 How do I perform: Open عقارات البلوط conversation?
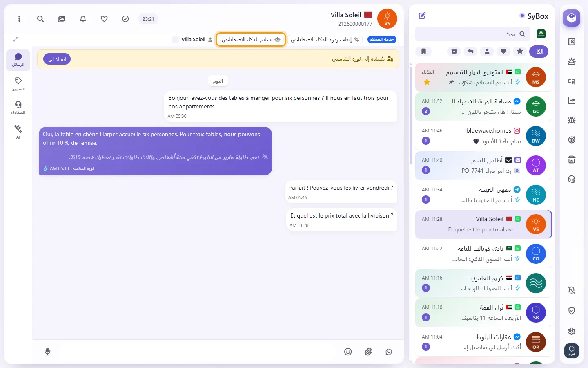point(484,342)
